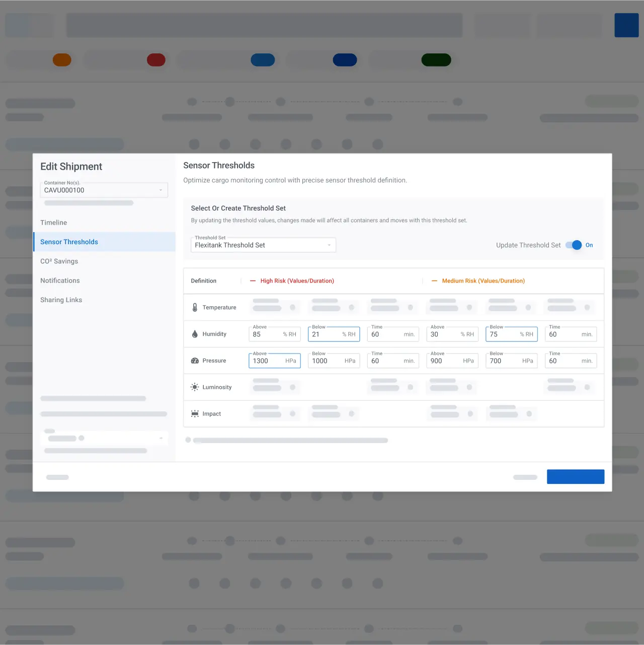Click the light blue status pill icon
This screenshot has width=644, height=645.
263,59
